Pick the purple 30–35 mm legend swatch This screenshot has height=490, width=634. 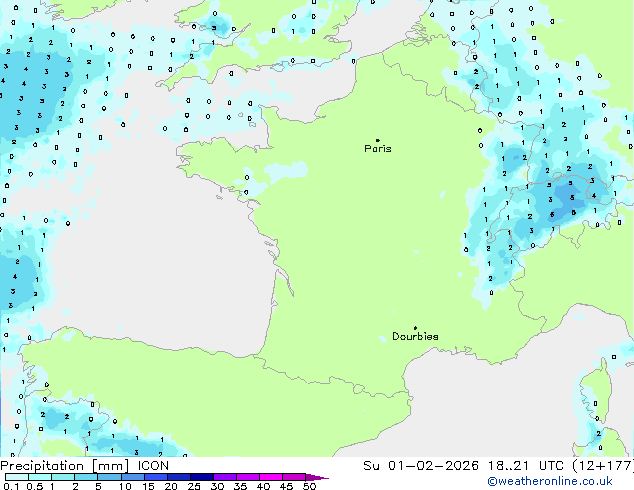[225, 477]
